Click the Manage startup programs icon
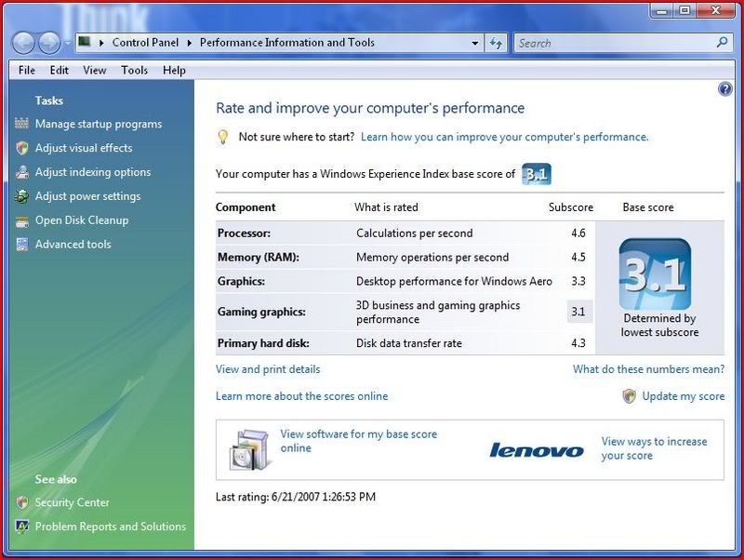Image resolution: width=744 pixels, height=560 pixels. click(21, 124)
